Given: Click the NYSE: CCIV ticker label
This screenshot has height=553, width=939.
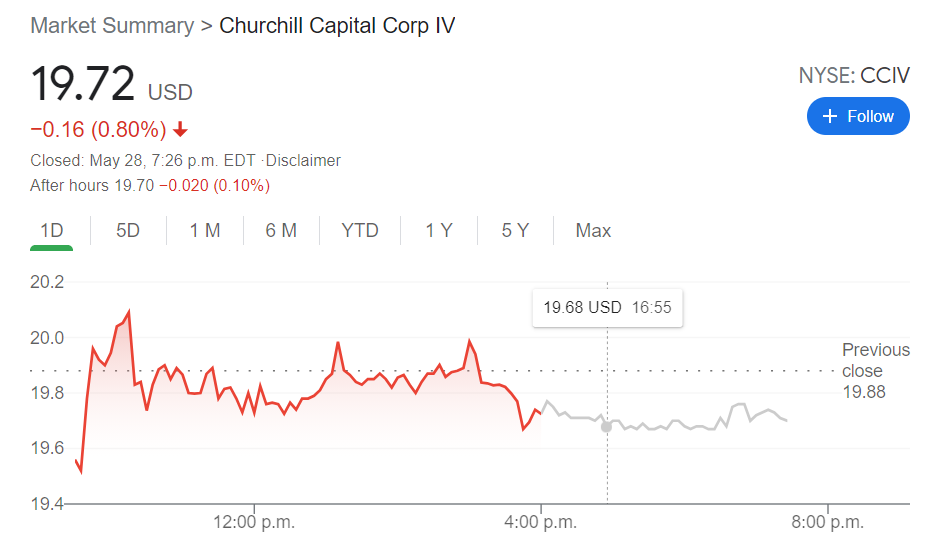Looking at the screenshot, I should (x=854, y=75).
